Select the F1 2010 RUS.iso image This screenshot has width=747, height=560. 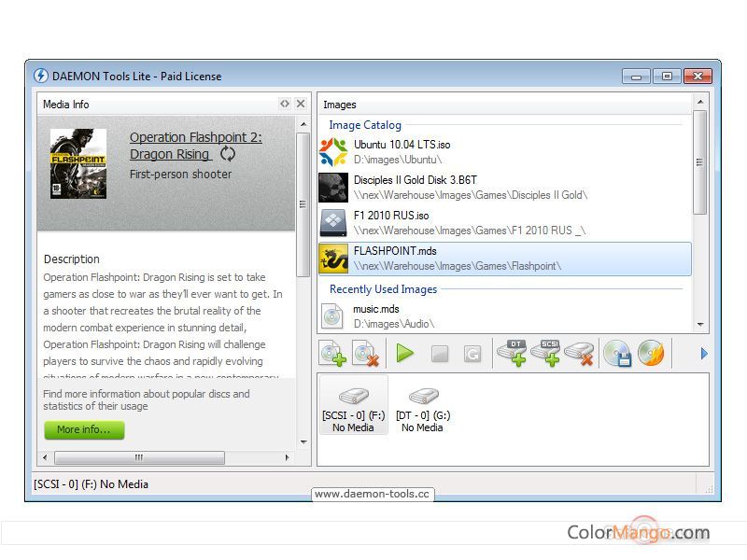[x=504, y=223]
